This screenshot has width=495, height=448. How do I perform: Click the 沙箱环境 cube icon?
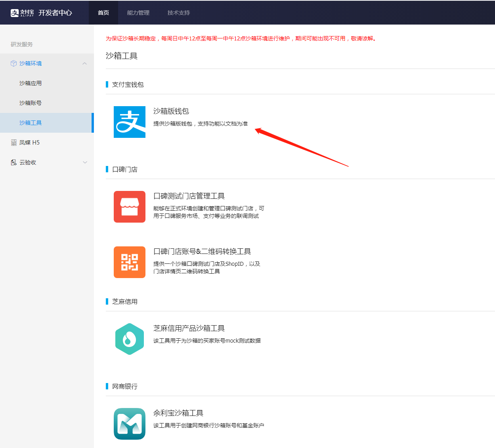pyautogui.click(x=14, y=63)
